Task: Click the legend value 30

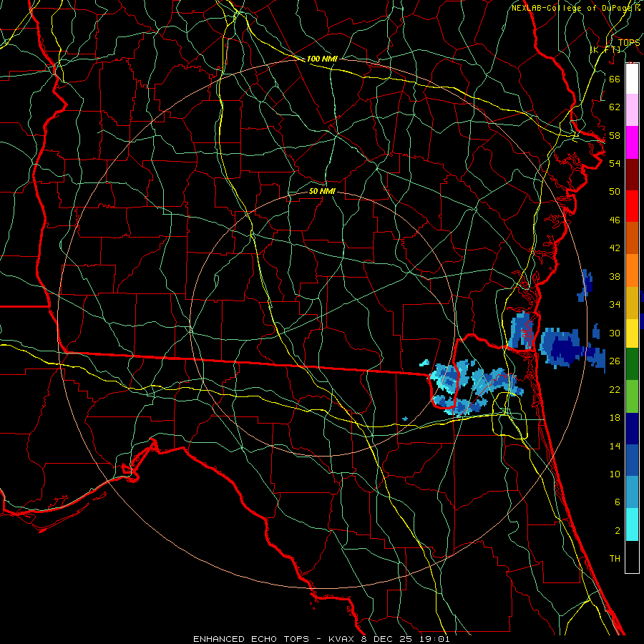Action: [615, 333]
